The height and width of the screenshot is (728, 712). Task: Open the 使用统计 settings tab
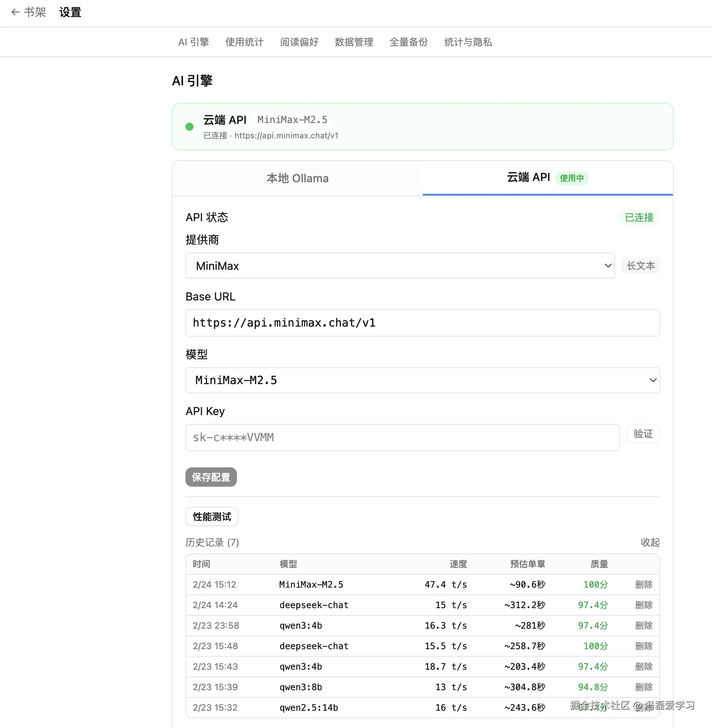[244, 42]
